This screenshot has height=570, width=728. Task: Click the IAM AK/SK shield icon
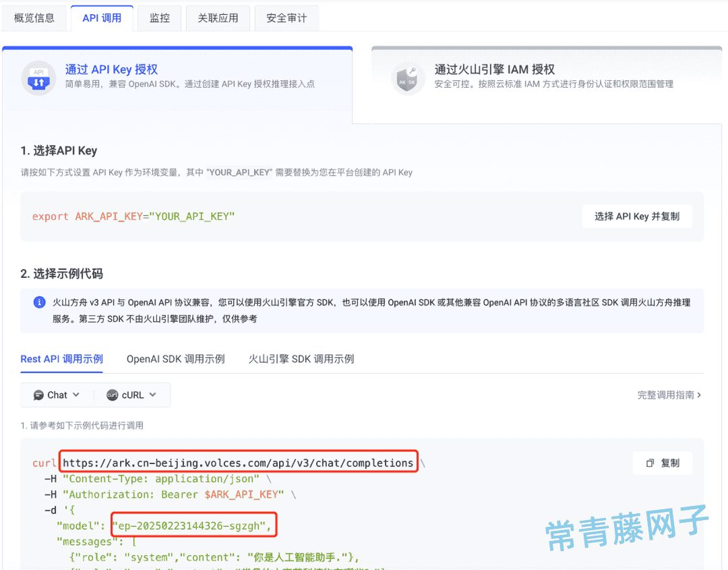coord(408,78)
